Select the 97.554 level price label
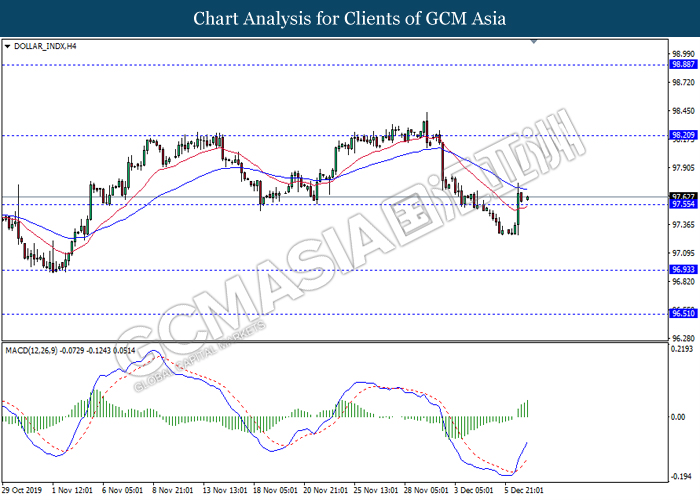Screen dimensions: 700x500 click(x=683, y=205)
